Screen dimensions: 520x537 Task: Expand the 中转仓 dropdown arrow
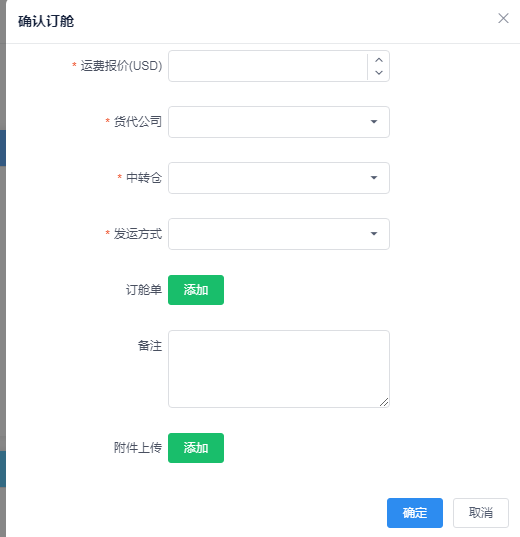point(374,177)
